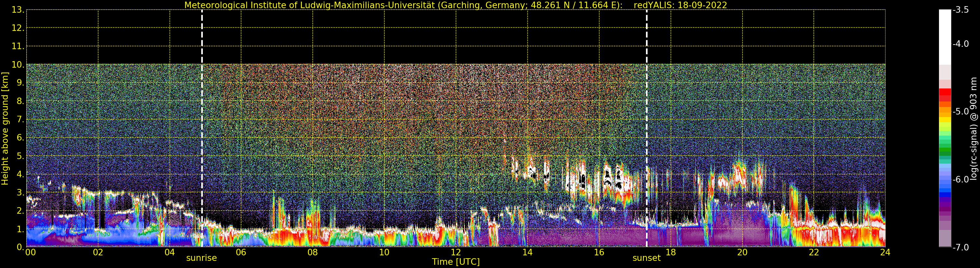Click the '7.' height axis tick label

pyautogui.click(x=21, y=119)
